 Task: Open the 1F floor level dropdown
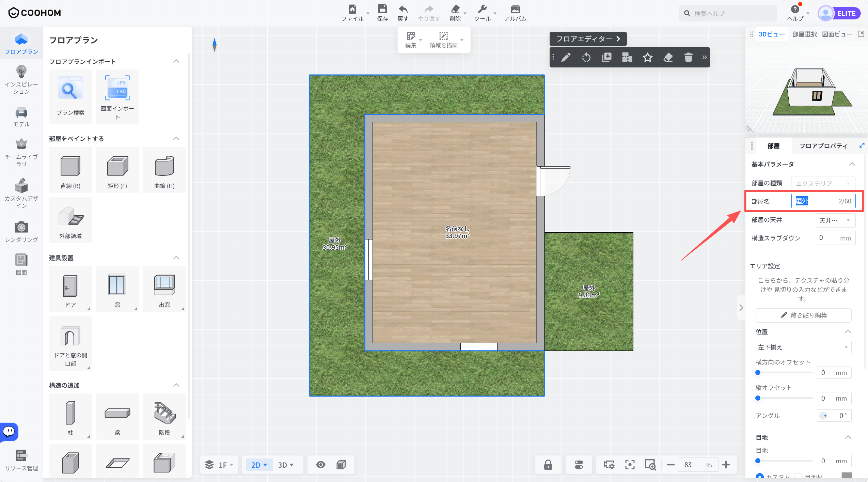pos(219,465)
